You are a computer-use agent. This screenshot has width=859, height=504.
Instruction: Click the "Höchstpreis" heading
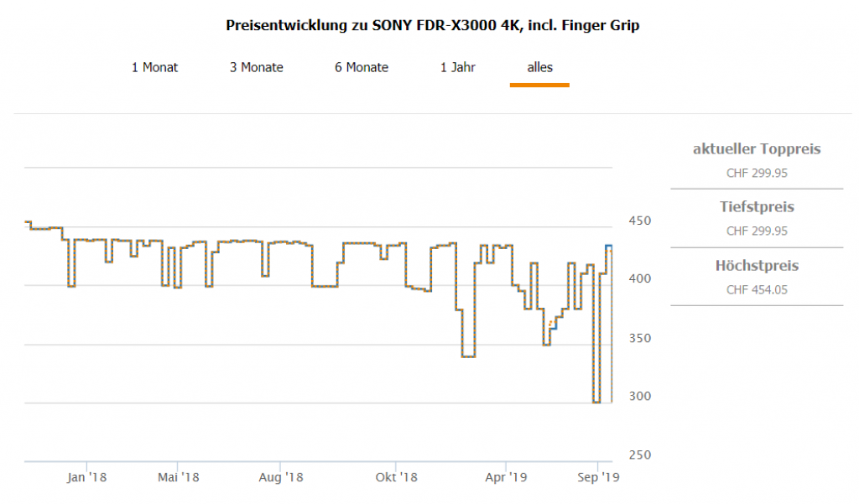click(757, 265)
